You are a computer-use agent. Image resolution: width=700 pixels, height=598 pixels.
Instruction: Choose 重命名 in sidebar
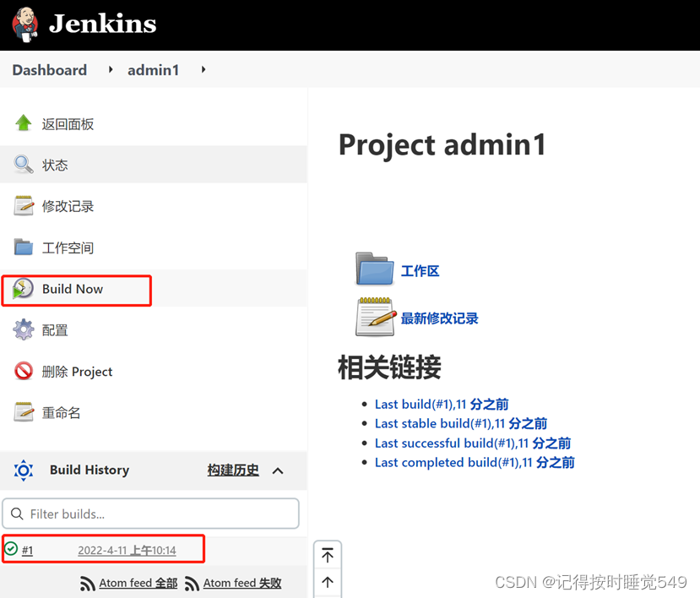(61, 413)
